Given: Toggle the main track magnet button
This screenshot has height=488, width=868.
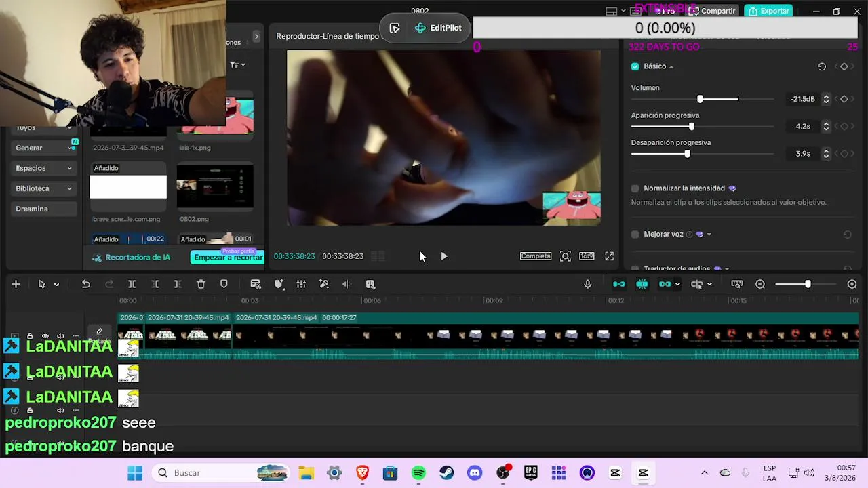Looking at the screenshot, I should tap(619, 284).
